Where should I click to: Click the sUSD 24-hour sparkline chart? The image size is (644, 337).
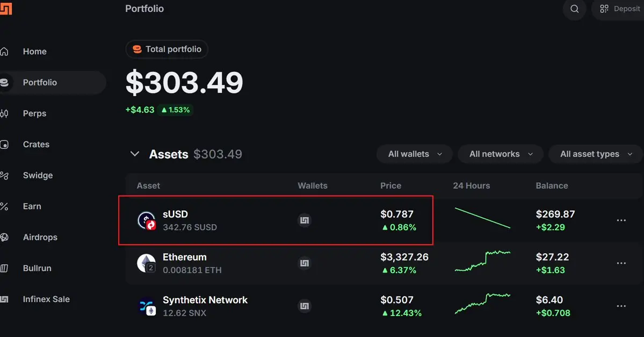pos(482,218)
